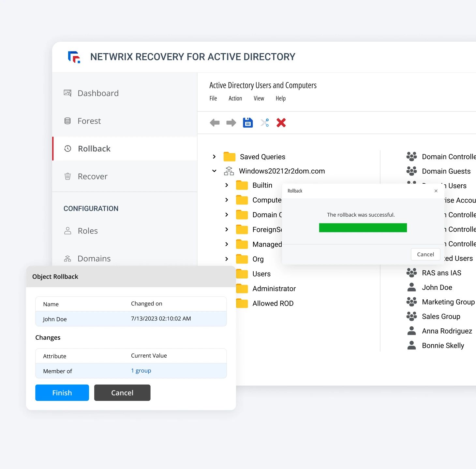Click the Roles person icon
Viewport: 476px width, 469px height.
click(67, 231)
